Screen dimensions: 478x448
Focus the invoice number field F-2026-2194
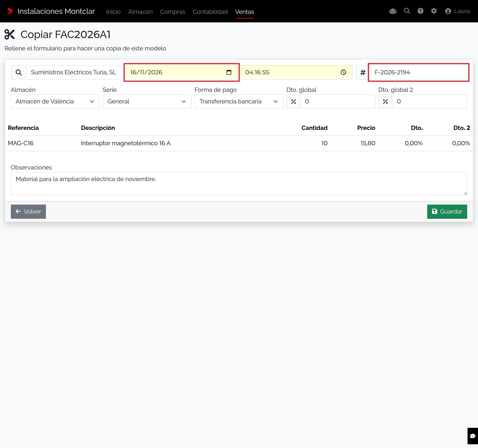pos(418,72)
